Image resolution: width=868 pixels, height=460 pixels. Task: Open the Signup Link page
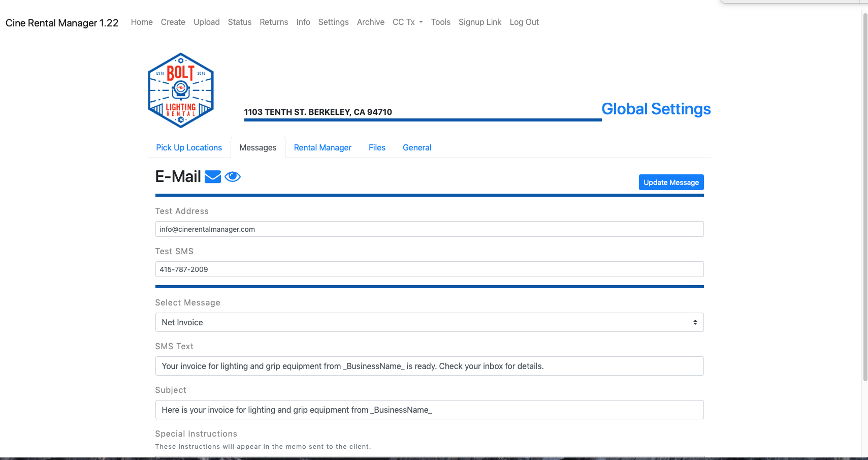[x=480, y=22]
